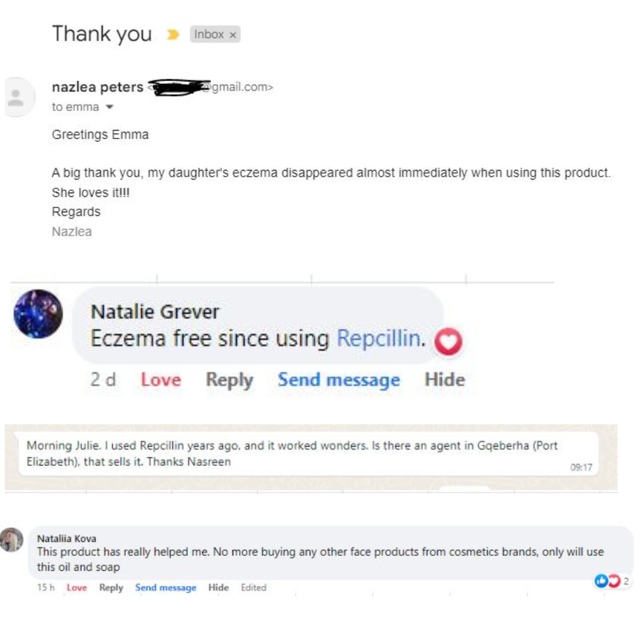Click the sender's grey avatar icon

pos(16,97)
